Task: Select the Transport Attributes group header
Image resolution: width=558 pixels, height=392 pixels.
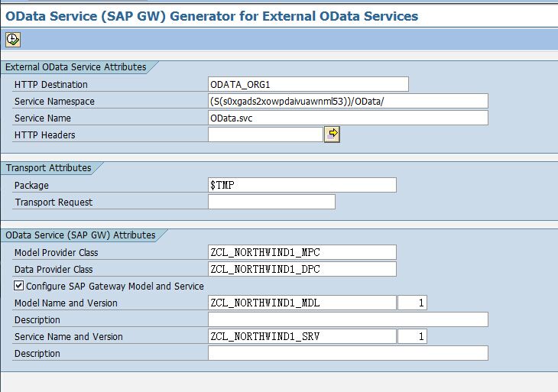Action: [x=49, y=168]
